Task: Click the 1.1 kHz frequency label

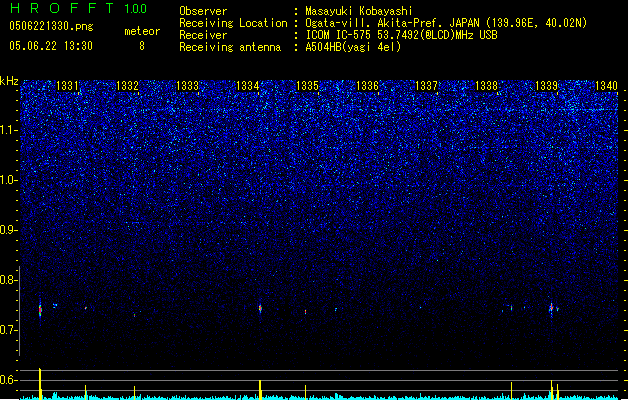Action: pyautogui.click(x=9, y=130)
